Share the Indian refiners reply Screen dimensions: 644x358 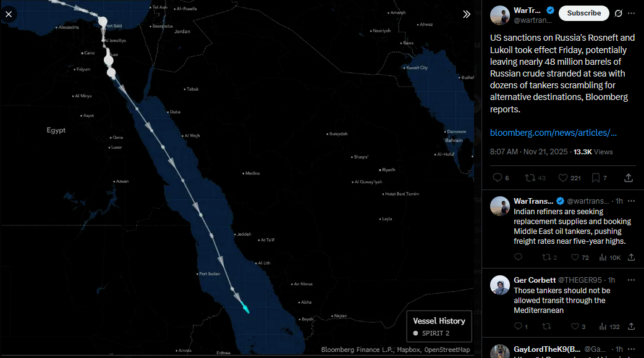tap(631, 257)
